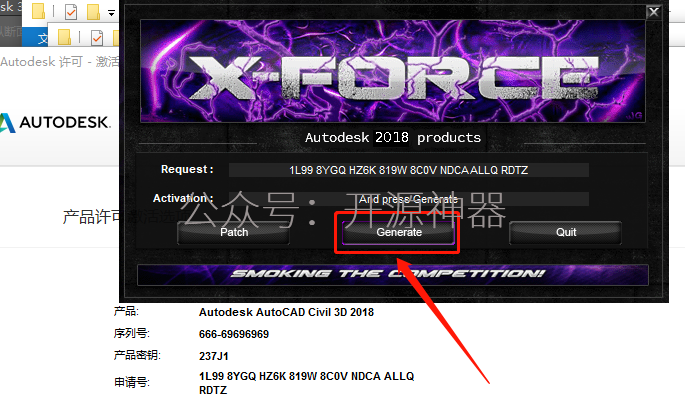685x413 pixels.
Task: Click the folder icon in the front Explorer window title bar
Action: coord(65,37)
